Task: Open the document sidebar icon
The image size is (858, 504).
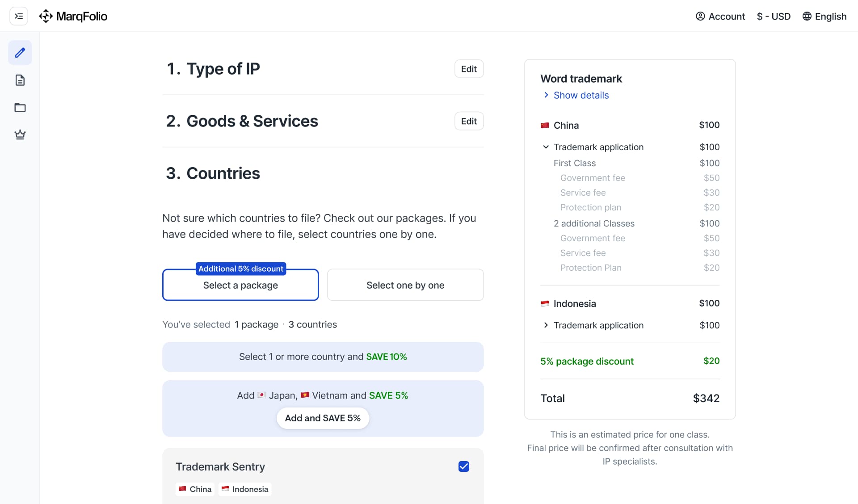Action: tap(20, 80)
